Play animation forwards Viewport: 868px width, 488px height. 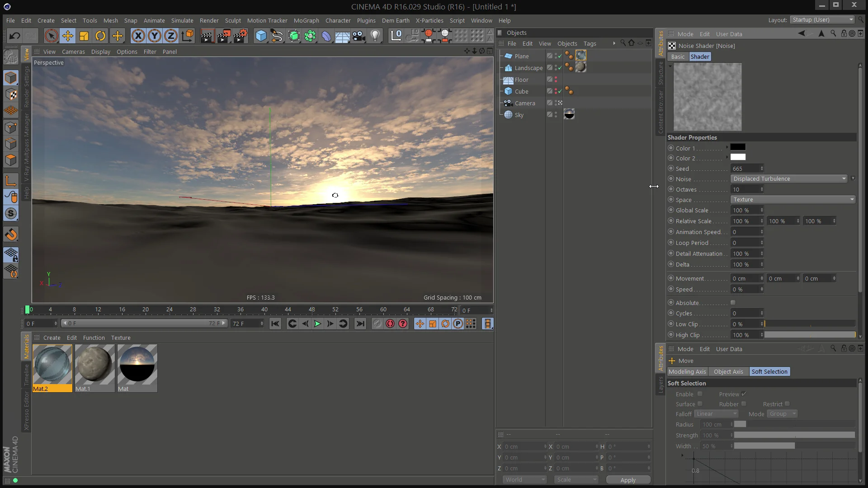(x=317, y=324)
